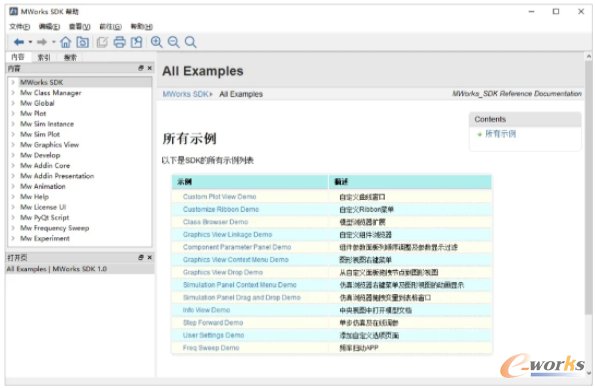Open the 文件(F) menu
Image resolution: width=595 pixels, height=388 pixels.
[x=19, y=27]
